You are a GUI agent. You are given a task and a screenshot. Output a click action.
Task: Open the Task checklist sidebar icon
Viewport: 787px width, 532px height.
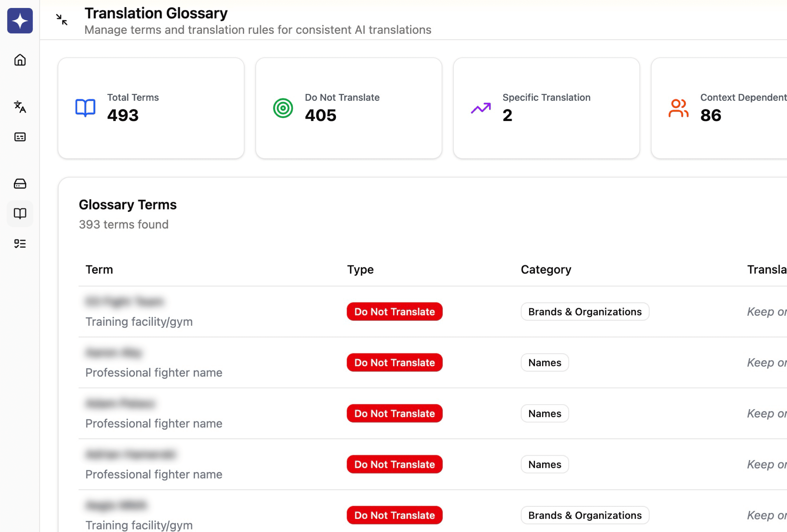[20, 244]
